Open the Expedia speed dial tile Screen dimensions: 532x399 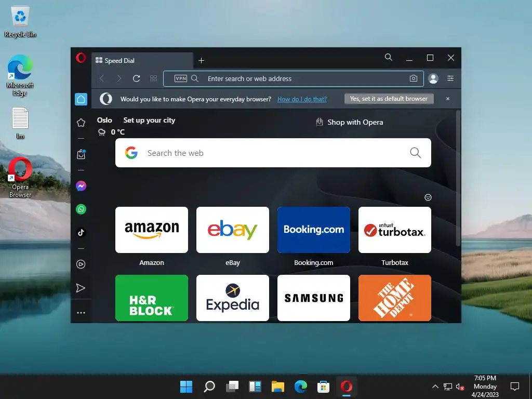[x=233, y=298]
